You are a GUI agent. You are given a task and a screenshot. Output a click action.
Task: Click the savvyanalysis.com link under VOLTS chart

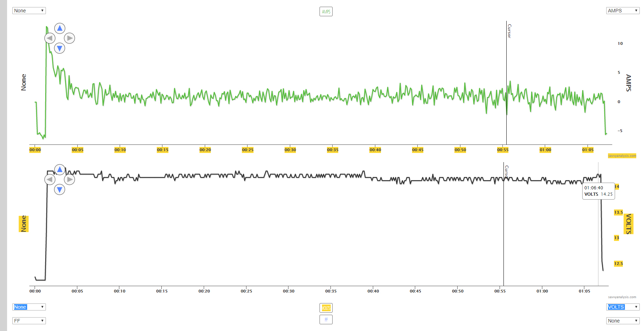[622, 297]
